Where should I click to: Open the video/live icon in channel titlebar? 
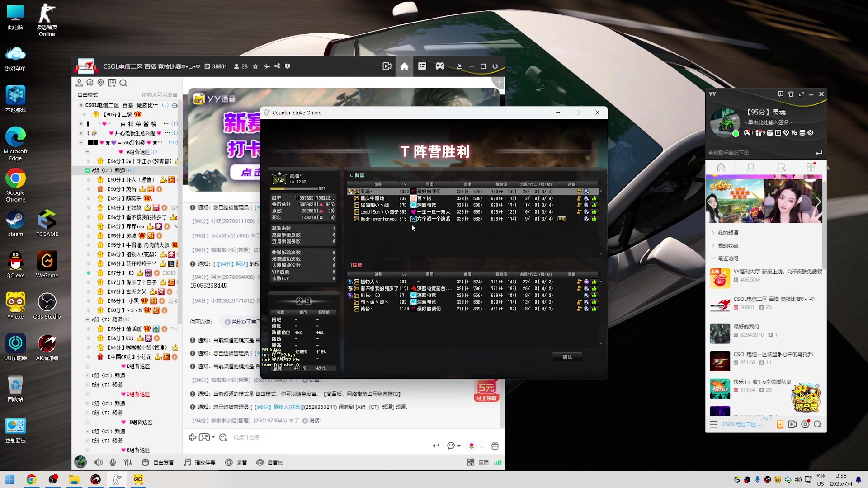[x=387, y=66]
